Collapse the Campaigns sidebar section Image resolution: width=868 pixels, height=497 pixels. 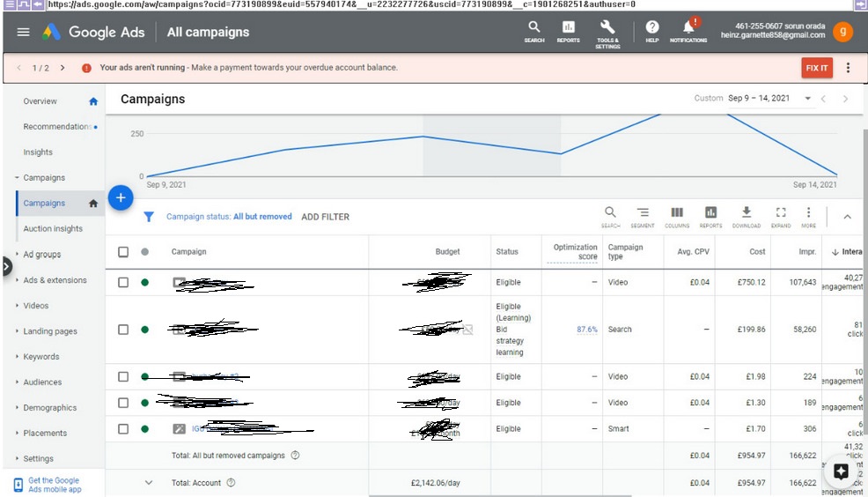[17, 178]
